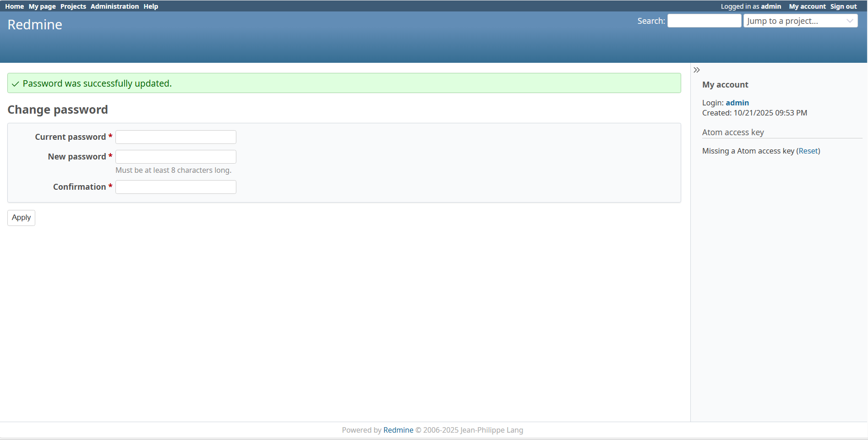Click the green checkmark success icon
868x440 pixels.
point(16,84)
